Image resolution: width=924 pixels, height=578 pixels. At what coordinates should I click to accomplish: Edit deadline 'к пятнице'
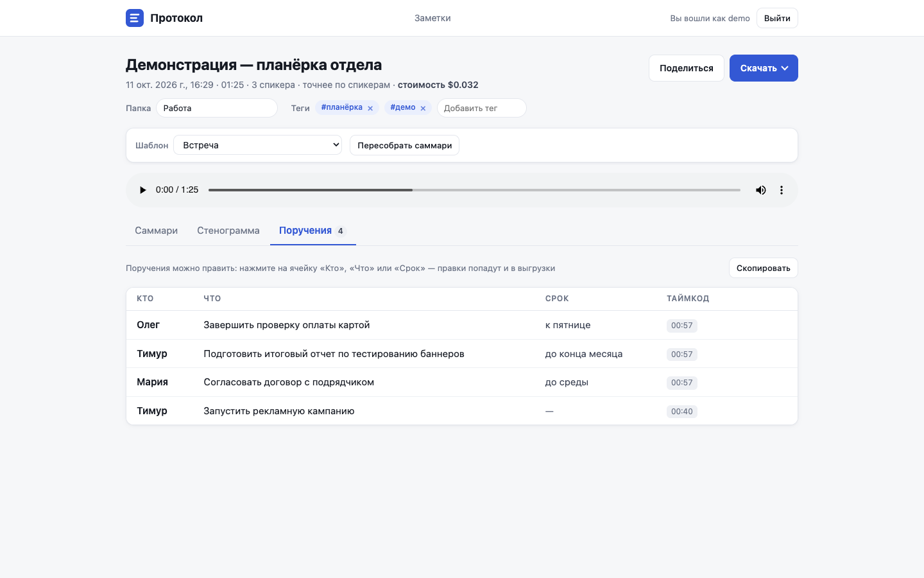click(x=568, y=325)
